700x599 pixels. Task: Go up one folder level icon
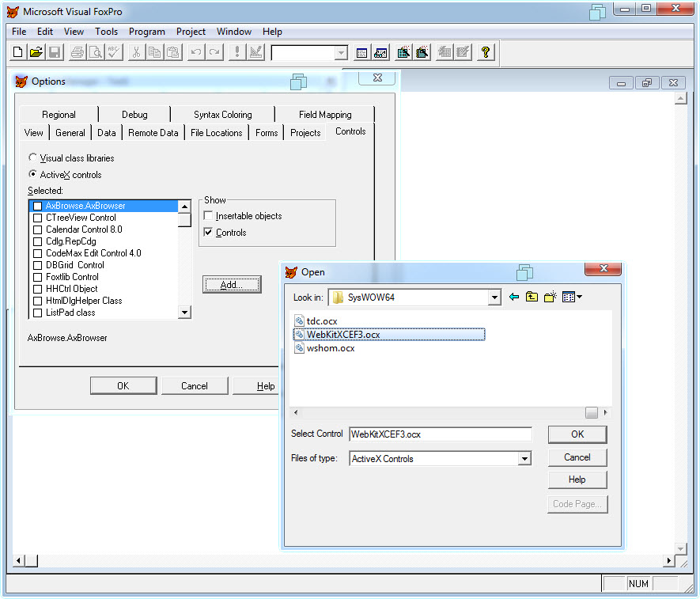coord(532,297)
